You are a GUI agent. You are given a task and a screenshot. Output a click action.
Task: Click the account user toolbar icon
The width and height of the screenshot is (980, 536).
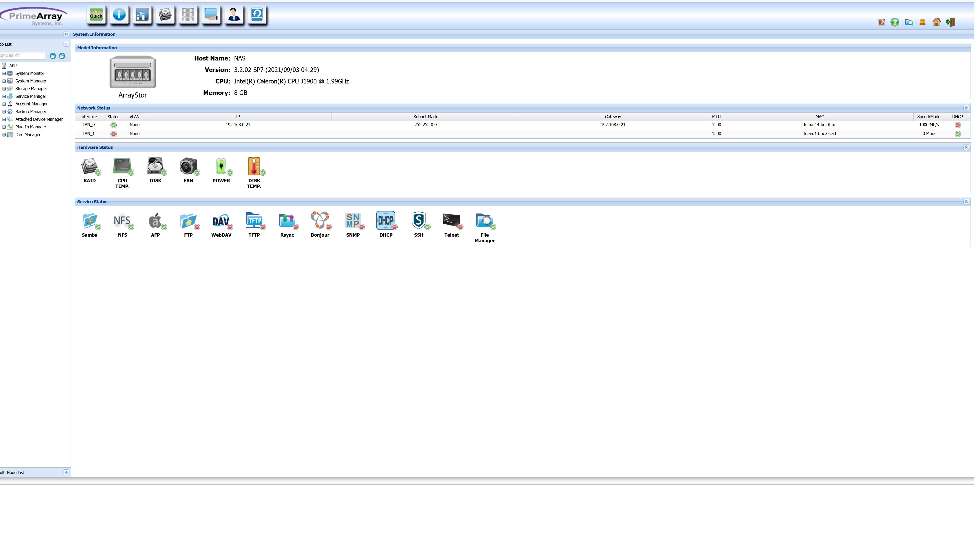[234, 15]
